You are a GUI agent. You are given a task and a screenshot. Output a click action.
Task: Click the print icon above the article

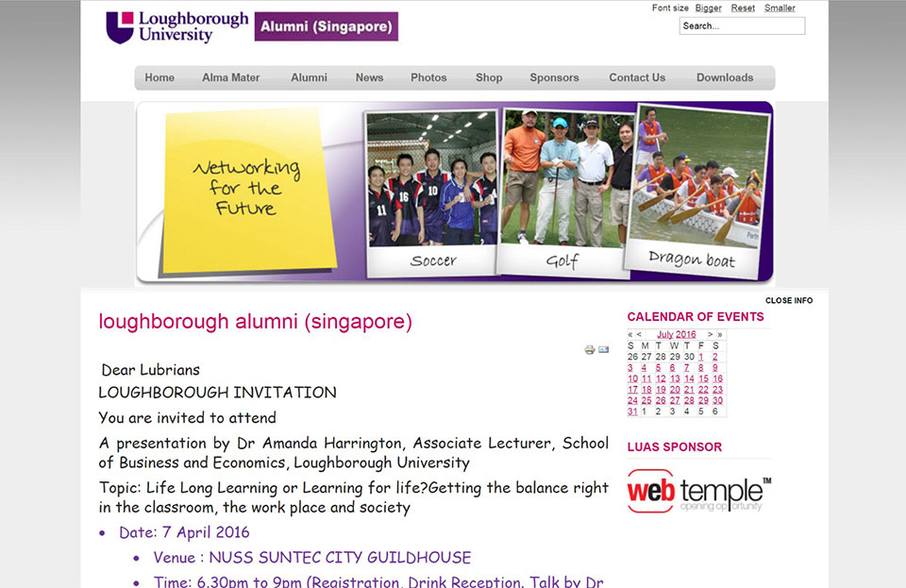[x=589, y=349]
